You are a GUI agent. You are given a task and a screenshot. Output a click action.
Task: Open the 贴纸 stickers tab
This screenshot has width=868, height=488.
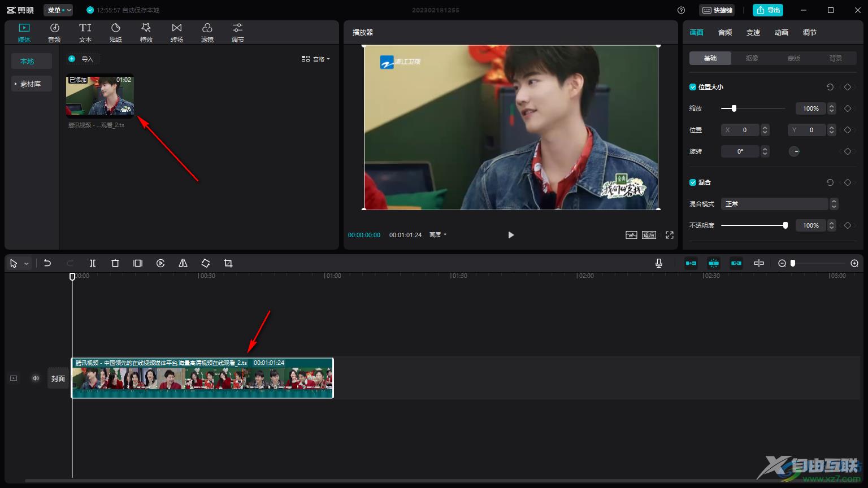coord(116,33)
